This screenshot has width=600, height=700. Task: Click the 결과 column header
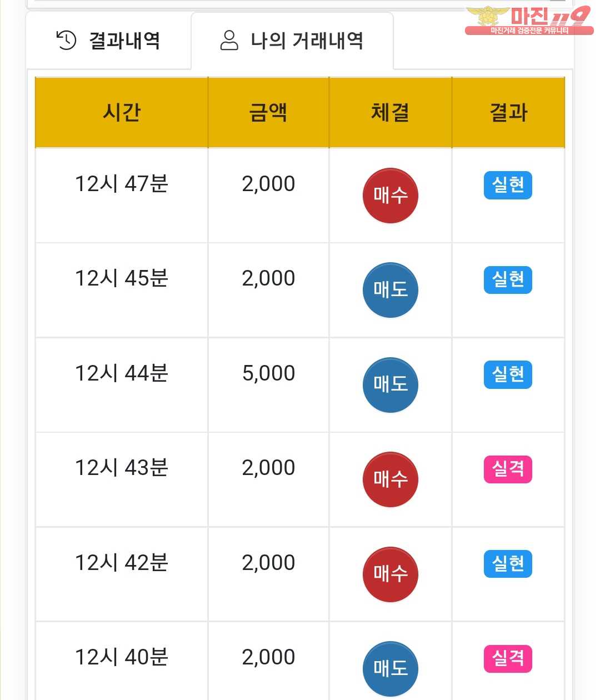point(508,112)
